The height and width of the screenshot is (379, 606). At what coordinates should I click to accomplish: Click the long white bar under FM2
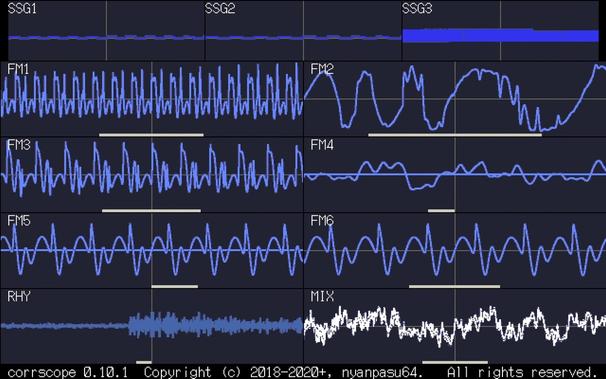click(455, 135)
